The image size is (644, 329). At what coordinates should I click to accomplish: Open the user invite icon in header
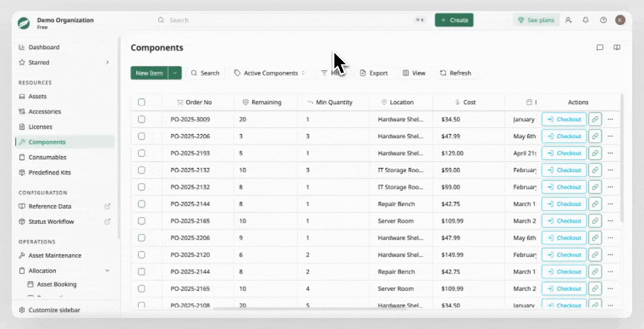pyautogui.click(x=569, y=20)
